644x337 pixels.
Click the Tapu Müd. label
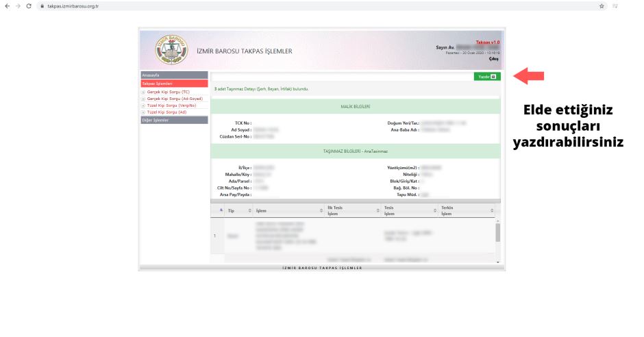pos(408,195)
